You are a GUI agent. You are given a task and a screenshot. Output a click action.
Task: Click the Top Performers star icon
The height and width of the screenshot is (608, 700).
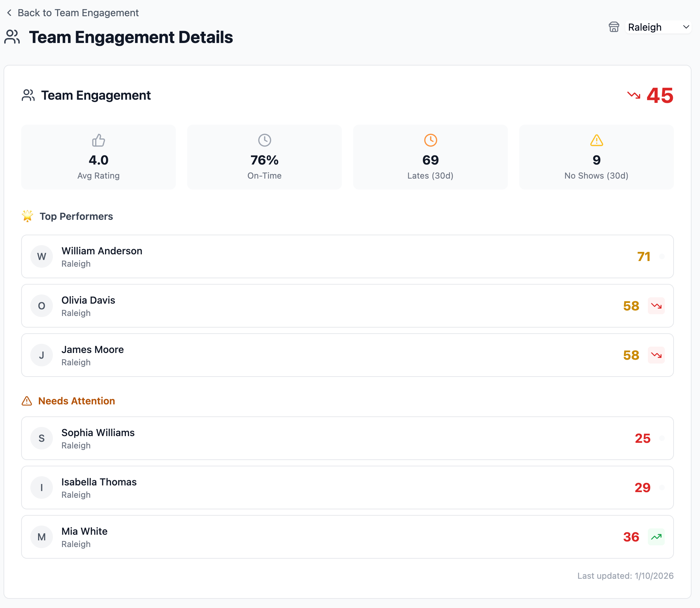coord(27,216)
